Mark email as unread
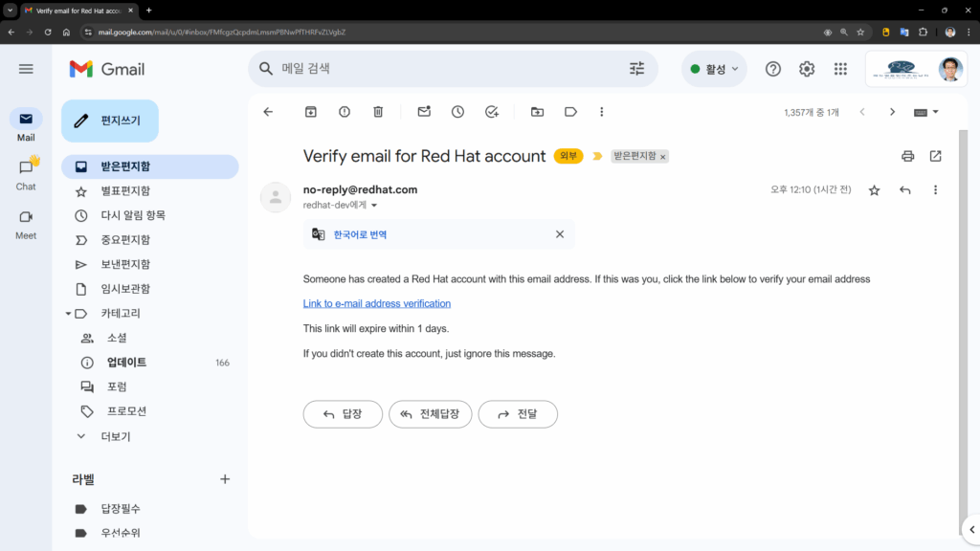 pyautogui.click(x=424, y=112)
